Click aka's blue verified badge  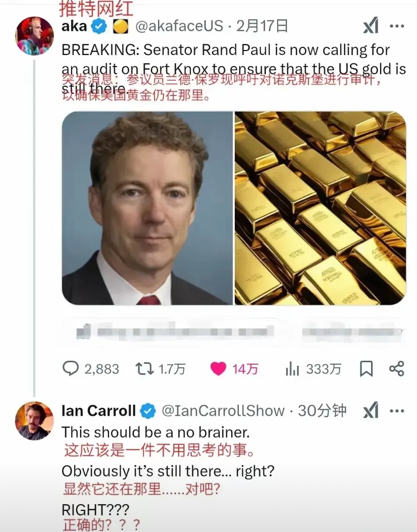[x=99, y=26]
